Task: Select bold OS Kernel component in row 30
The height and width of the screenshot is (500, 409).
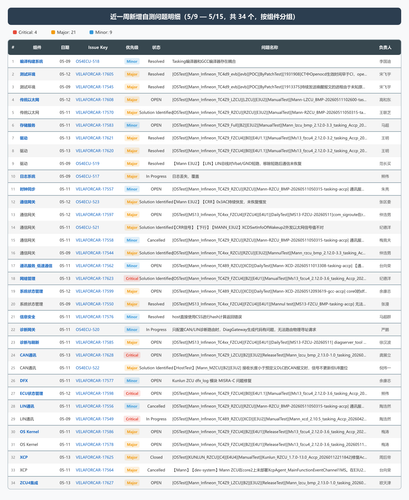Action: 29,432
